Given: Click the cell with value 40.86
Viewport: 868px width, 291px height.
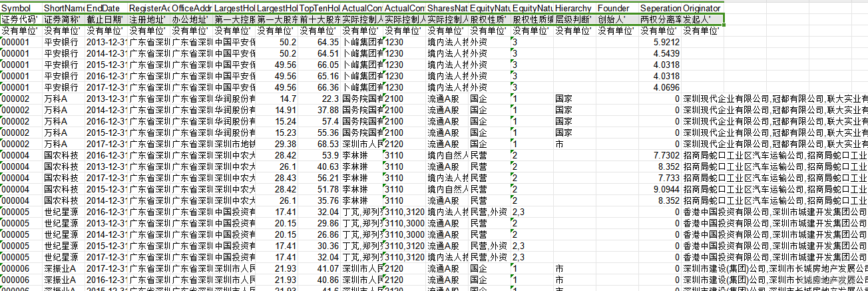Looking at the screenshot, I should [x=320, y=279].
